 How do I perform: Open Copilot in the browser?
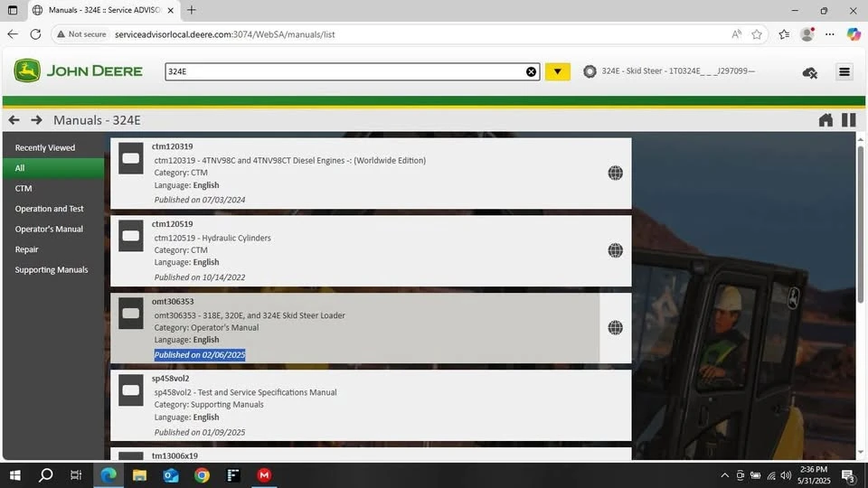pyautogui.click(x=854, y=34)
